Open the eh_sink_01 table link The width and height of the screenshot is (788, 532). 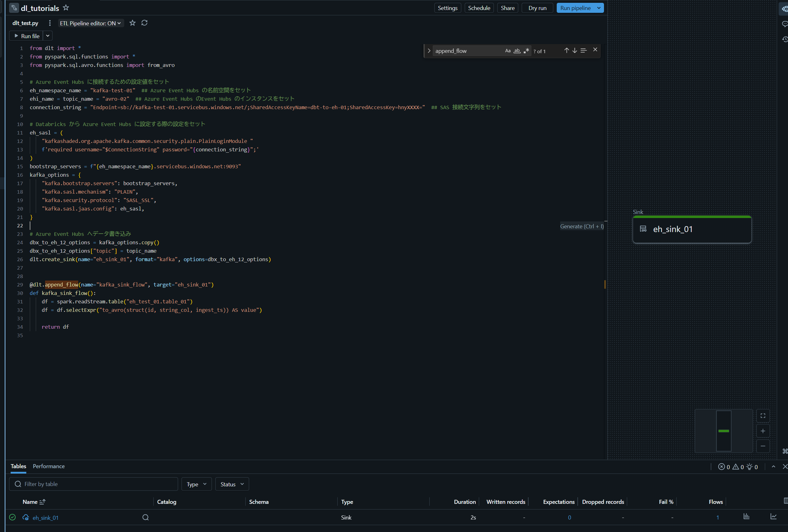click(45, 517)
